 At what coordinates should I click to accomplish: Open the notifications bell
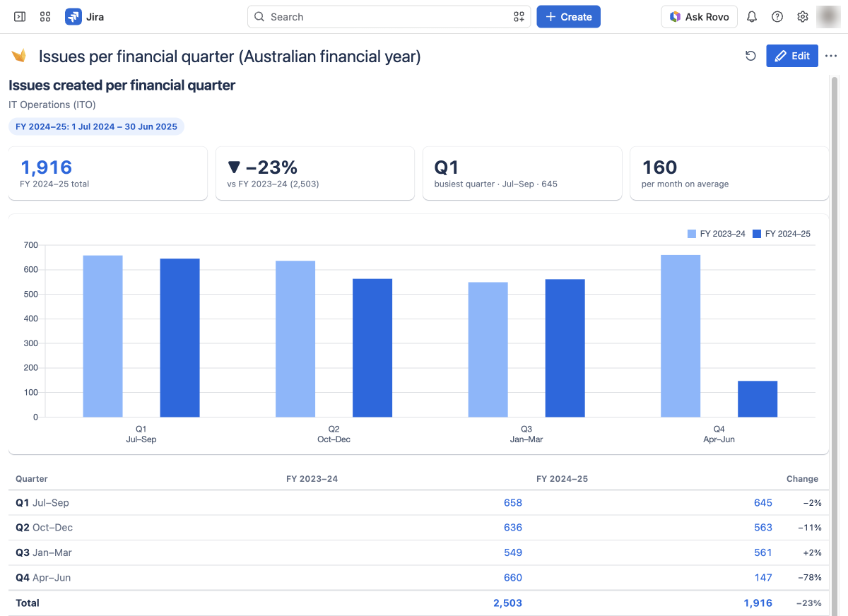(752, 16)
